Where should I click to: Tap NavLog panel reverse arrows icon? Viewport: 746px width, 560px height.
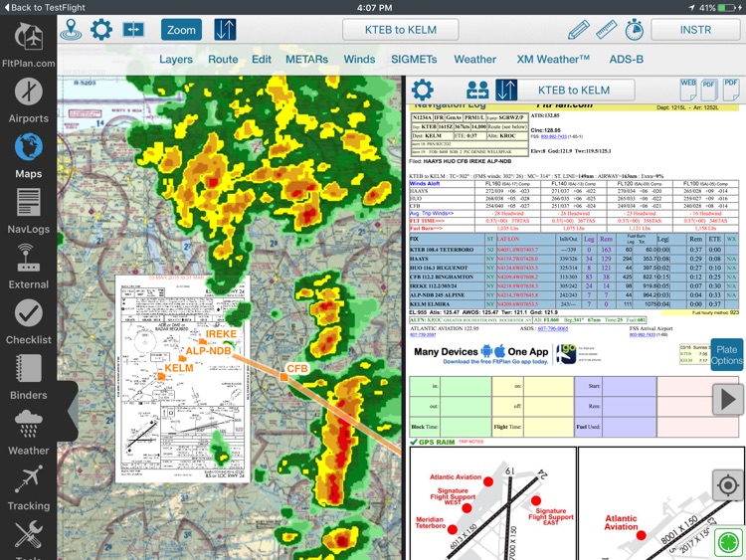click(506, 90)
